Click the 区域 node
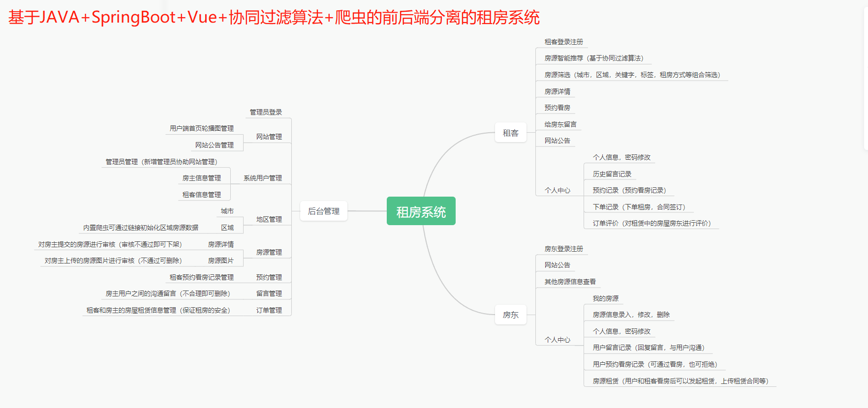The image size is (868, 408). click(227, 228)
